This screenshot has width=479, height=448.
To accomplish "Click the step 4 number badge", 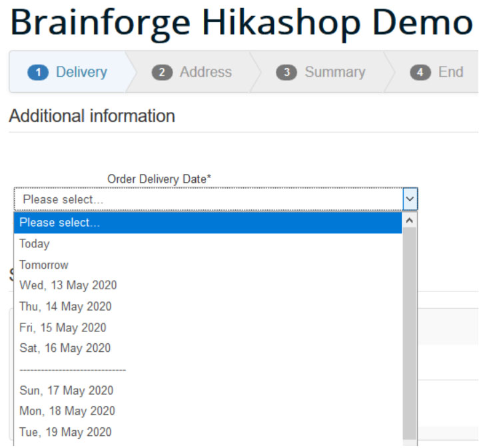I will (x=420, y=73).
